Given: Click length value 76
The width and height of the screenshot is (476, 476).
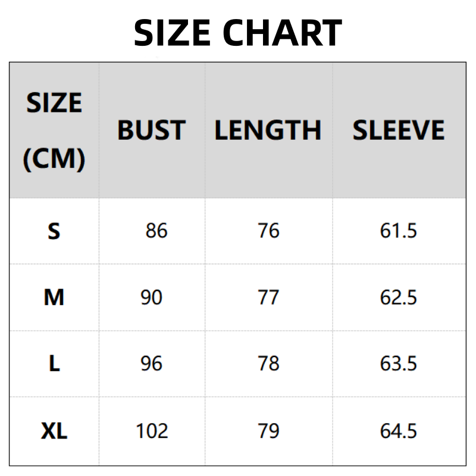Looking at the screenshot, I should [x=268, y=231].
